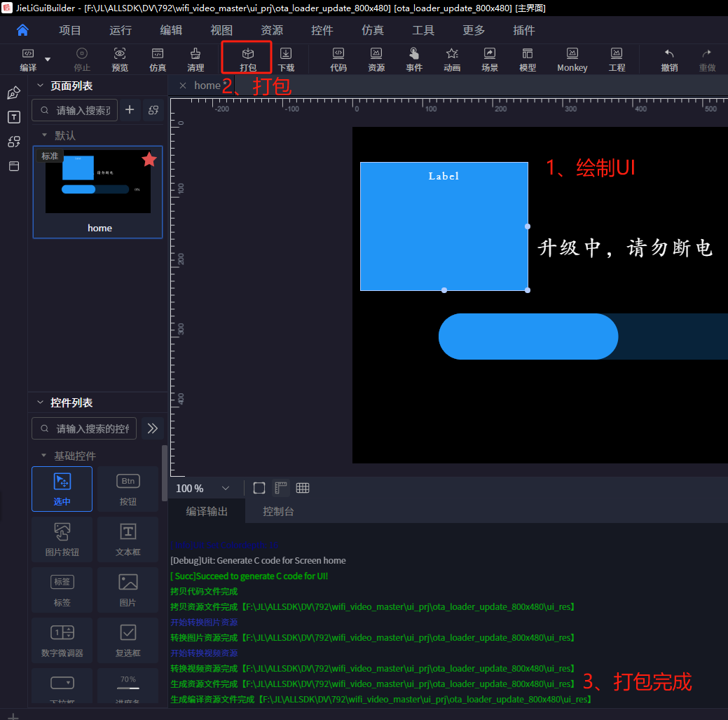The height and width of the screenshot is (720, 728).
Task: Click the widget list vertical scrollbar
Action: click(165, 473)
